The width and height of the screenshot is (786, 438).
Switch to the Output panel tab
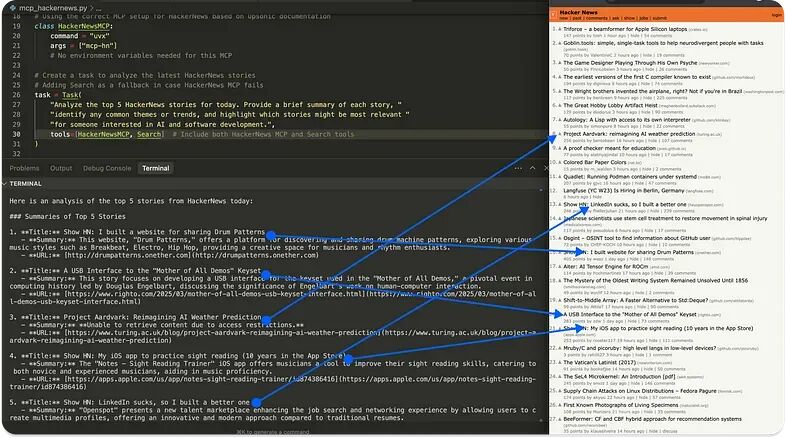[x=61, y=168]
